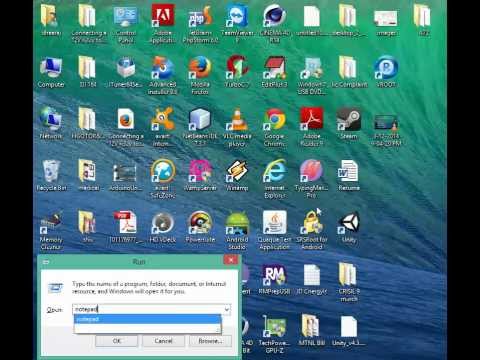Choose the notepad autocomplete suggestion
Screen dimensions: 480x360
(147, 319)
